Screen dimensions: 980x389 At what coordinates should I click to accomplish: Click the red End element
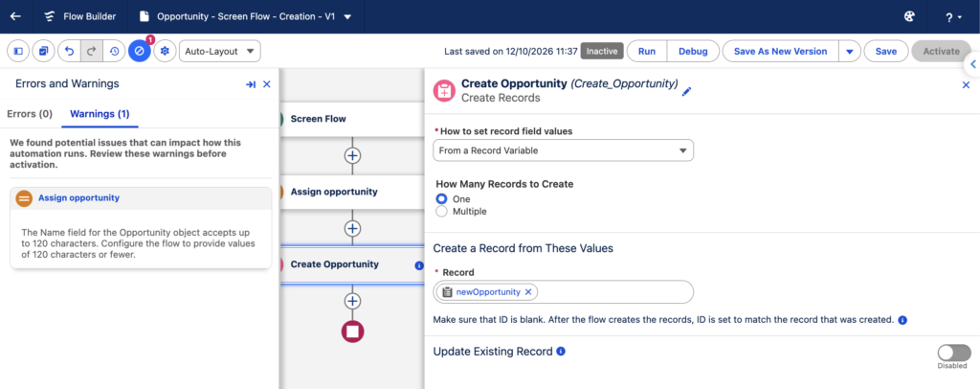352,332
